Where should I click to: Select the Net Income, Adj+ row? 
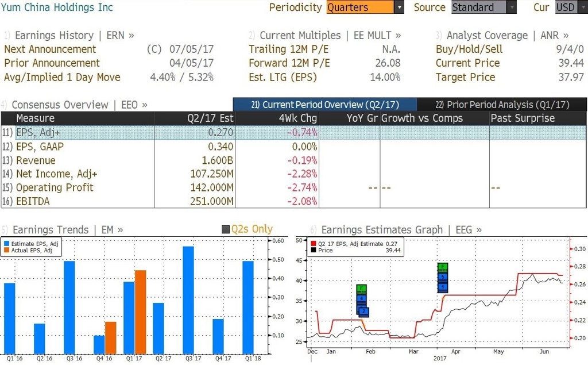tap(293, 174)
